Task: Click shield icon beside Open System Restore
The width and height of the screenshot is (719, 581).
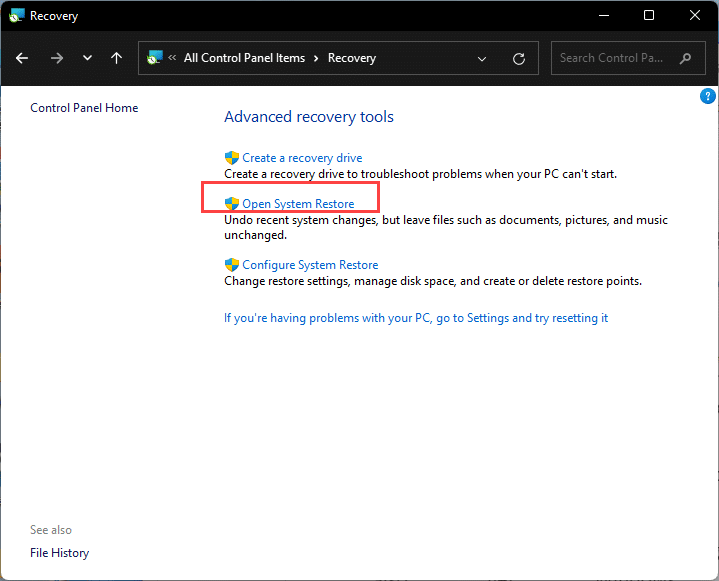Action: [x=232, y=204]
